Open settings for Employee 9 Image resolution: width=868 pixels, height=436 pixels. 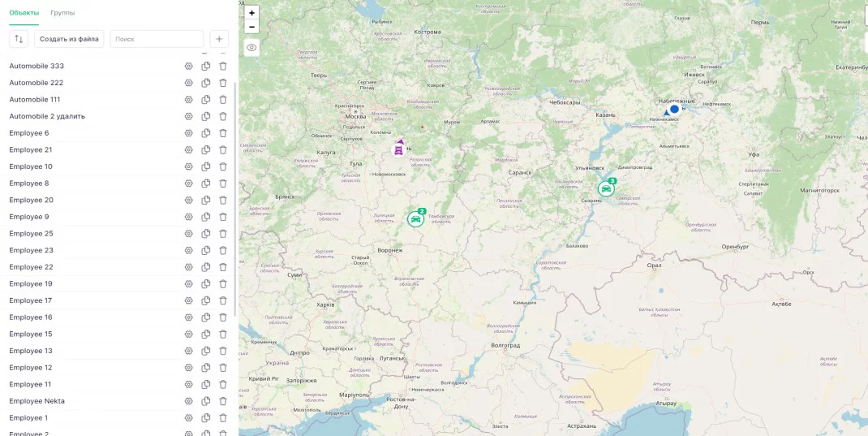tap(189, 217)
